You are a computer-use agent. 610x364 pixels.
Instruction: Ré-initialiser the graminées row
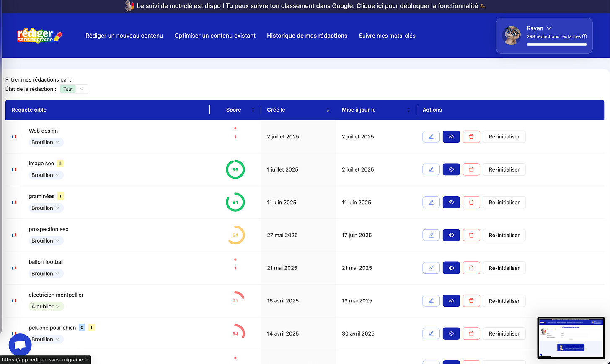point(504,203)
